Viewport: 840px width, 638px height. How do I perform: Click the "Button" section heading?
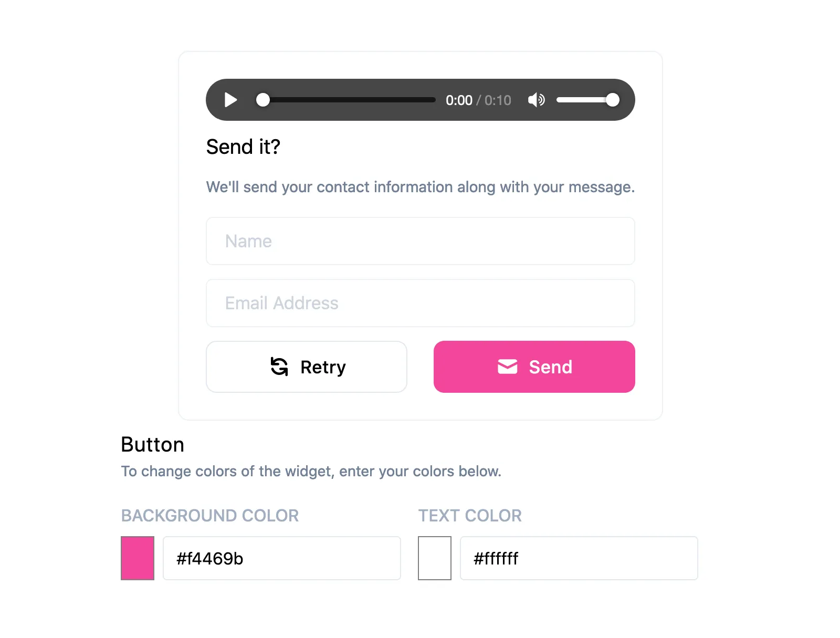click(152, 445)
